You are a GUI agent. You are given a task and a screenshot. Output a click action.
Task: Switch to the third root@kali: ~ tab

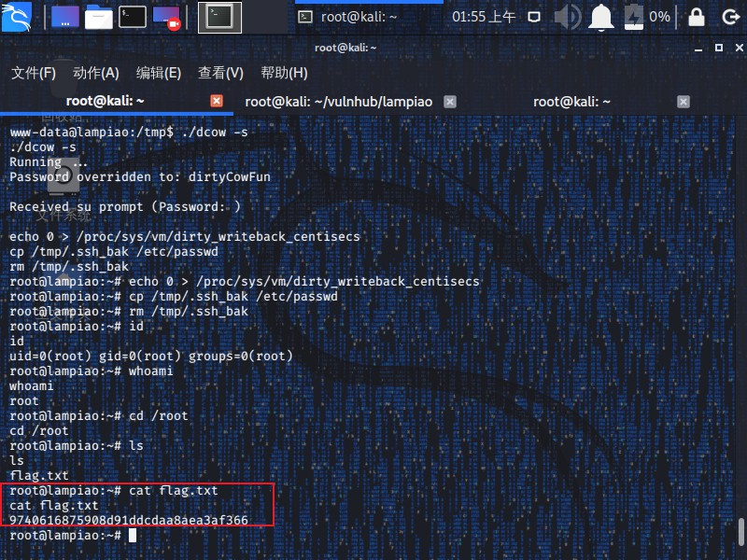tap(571, 102)
